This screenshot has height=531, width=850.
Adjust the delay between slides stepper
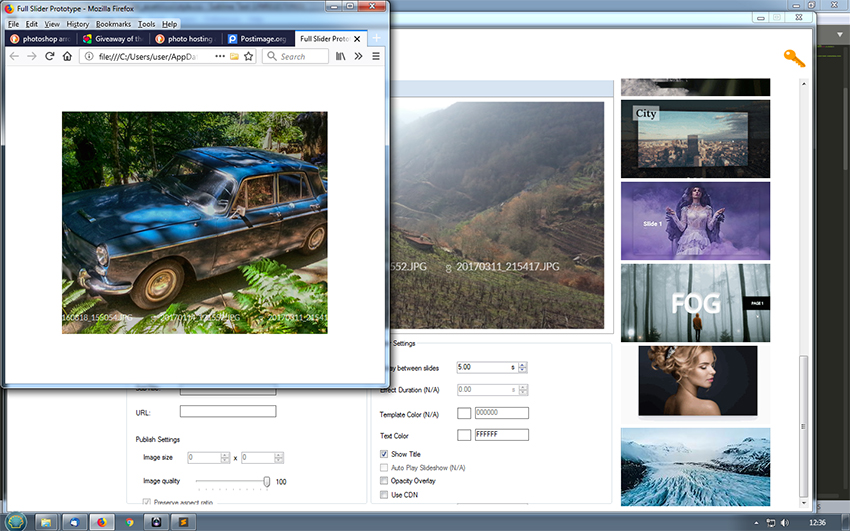[523, 367]
